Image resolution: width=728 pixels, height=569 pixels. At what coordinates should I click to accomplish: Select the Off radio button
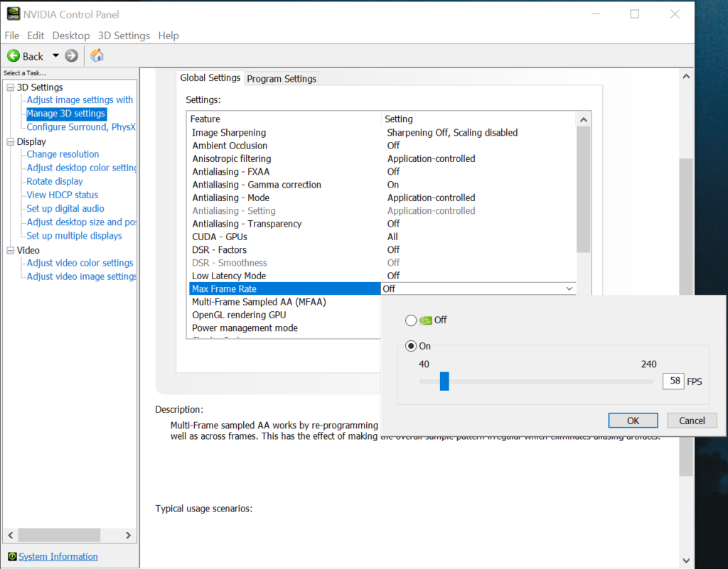click(411, 320)
